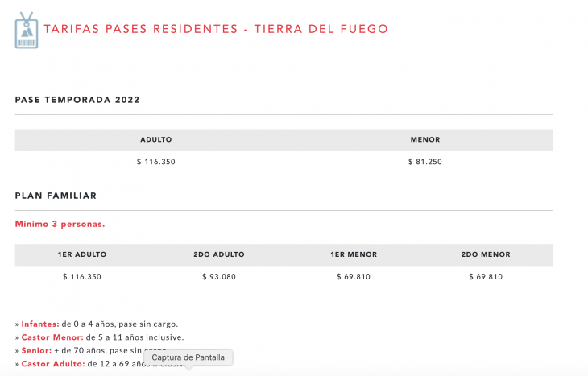Click the $ 81.250 menor price
Image resolution: width=588 pixels, height=376 pixels.
pyautogui.click(x=425, y=162)
